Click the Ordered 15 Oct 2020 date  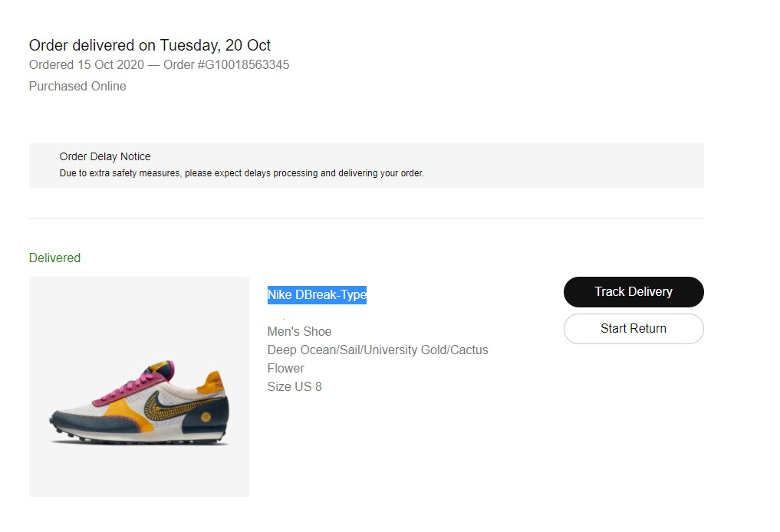coord(86,65)
